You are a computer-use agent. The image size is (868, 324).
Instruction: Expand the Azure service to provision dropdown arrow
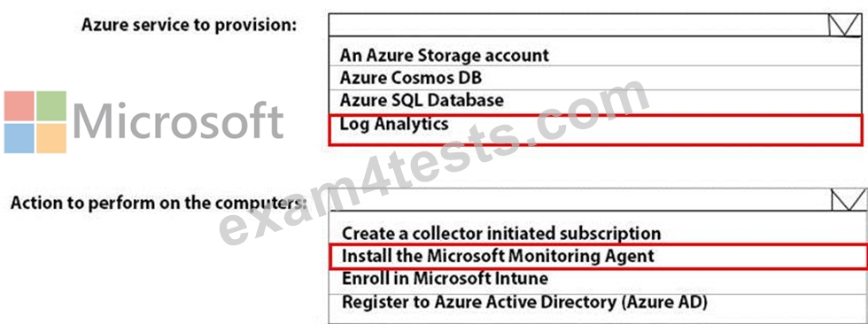coord(846,26)
